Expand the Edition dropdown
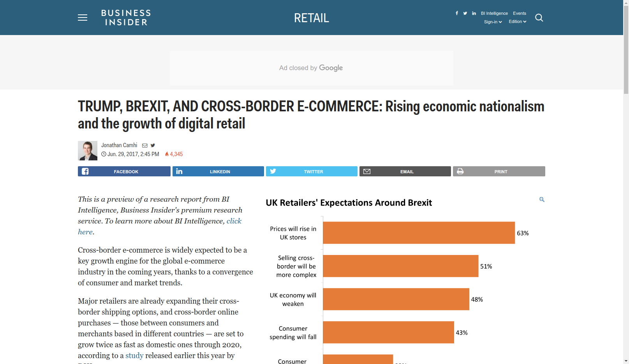The width and height of the screenshot is (629, 364). tap(518, 21)
